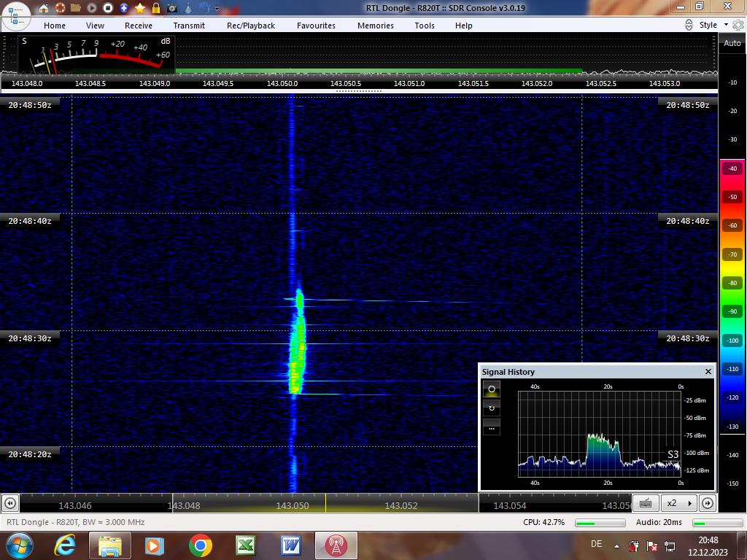Open the media player taskbar icon
The height and width of the screenshot is (560, 747).
pyautogui.click(x=155, y=545)
